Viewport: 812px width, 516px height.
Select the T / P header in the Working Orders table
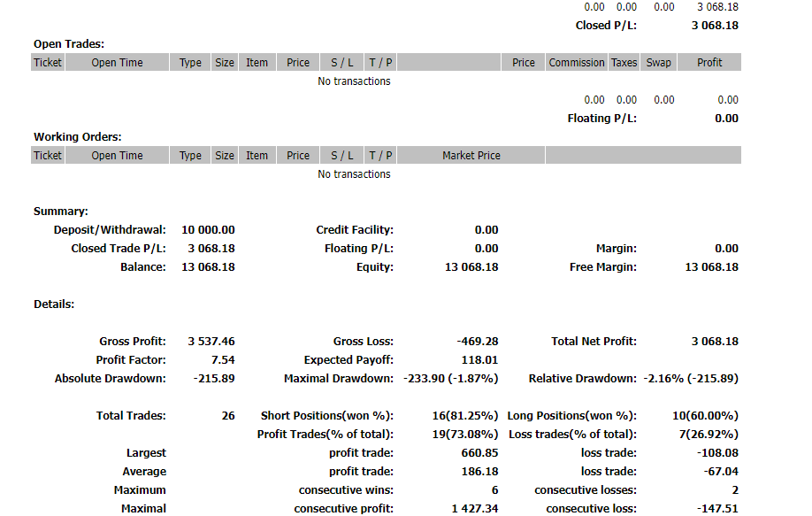[x=380, y=155]
